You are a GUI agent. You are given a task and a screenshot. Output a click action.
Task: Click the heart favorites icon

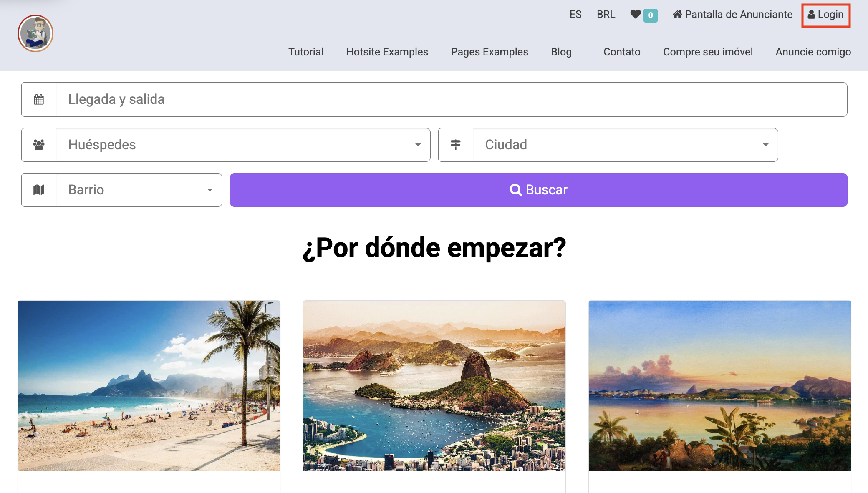coord(635,15)
